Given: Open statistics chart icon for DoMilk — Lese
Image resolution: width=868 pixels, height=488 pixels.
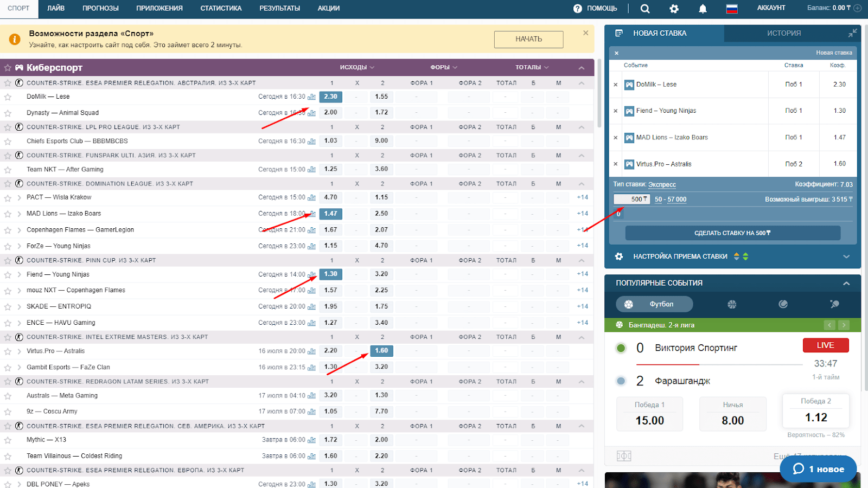Looking at the screenshot, I should point(311,97).
